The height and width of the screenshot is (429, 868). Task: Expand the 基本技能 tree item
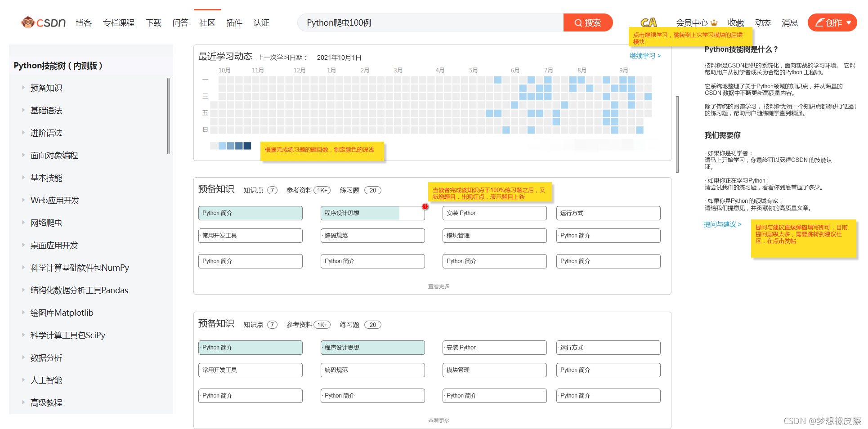pyautogui.click(x=23, y=178)
